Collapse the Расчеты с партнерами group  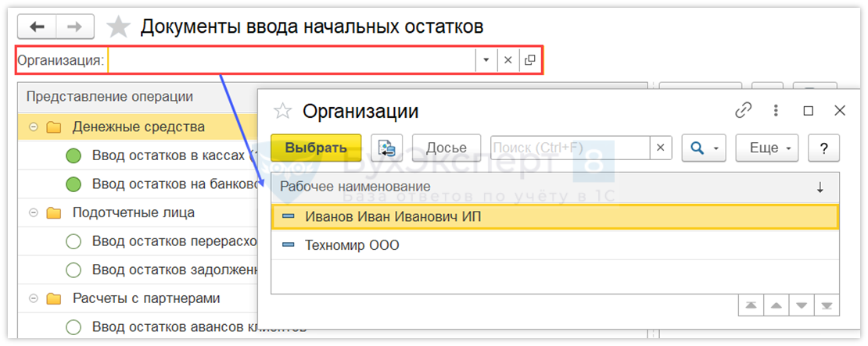coord(33,298)
